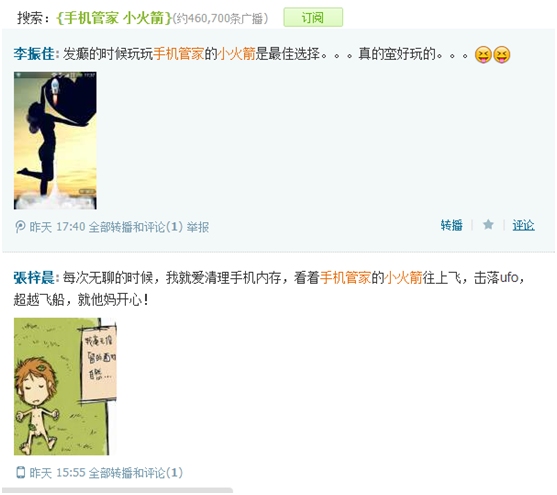Click the 昨天 15:55 timestamp
The height and width of the screenshot is (495, 557).
coord(57,473)
